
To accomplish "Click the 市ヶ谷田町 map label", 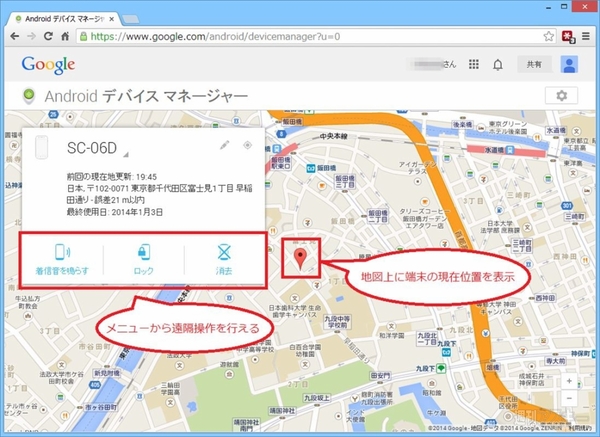I will (x=101, y=407).
